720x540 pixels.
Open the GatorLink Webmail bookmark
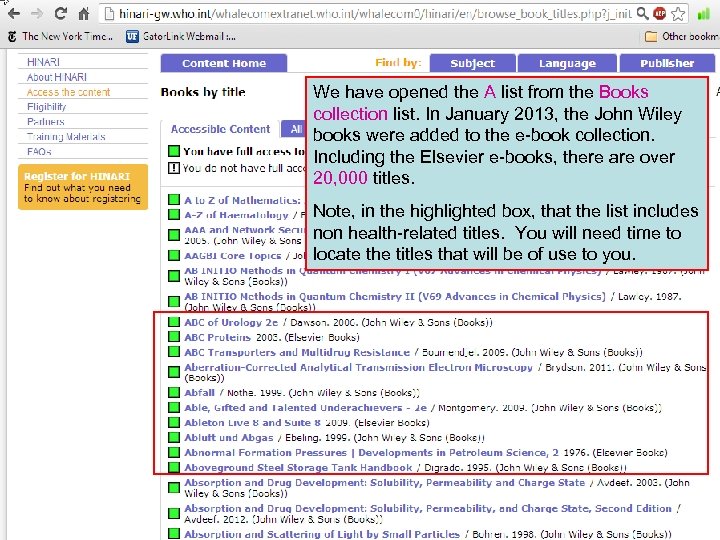181,36
